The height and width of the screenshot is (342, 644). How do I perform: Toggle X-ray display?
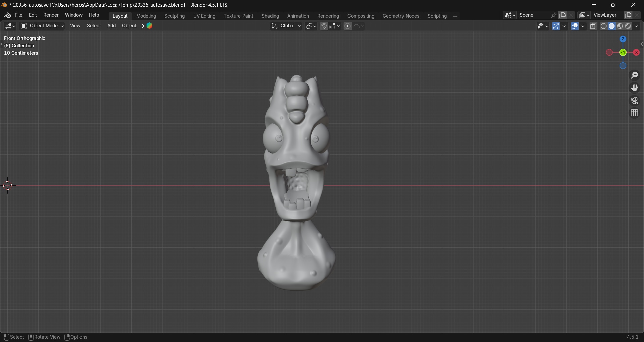point(593,26)
